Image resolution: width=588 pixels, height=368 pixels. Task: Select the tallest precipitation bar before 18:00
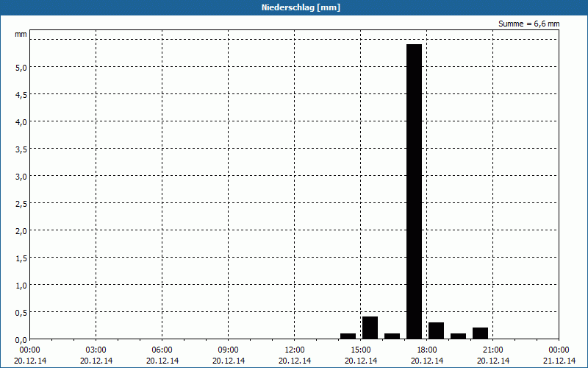414,191
